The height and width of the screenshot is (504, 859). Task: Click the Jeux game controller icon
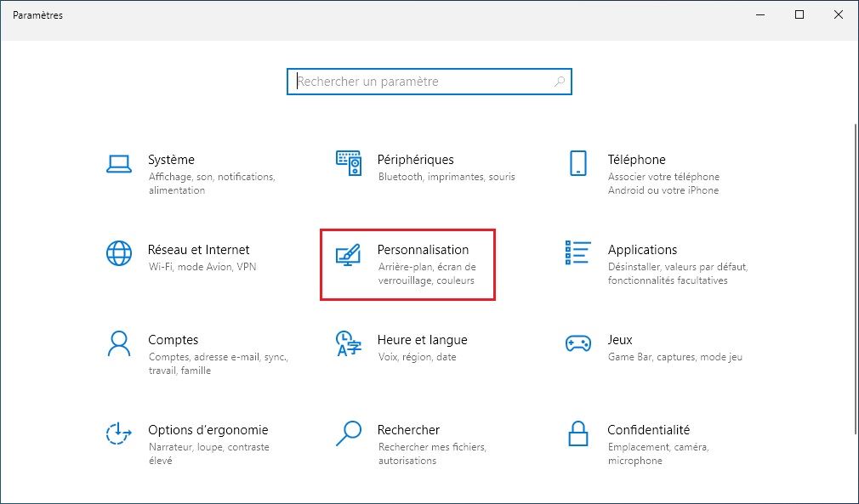pos(578,343)
